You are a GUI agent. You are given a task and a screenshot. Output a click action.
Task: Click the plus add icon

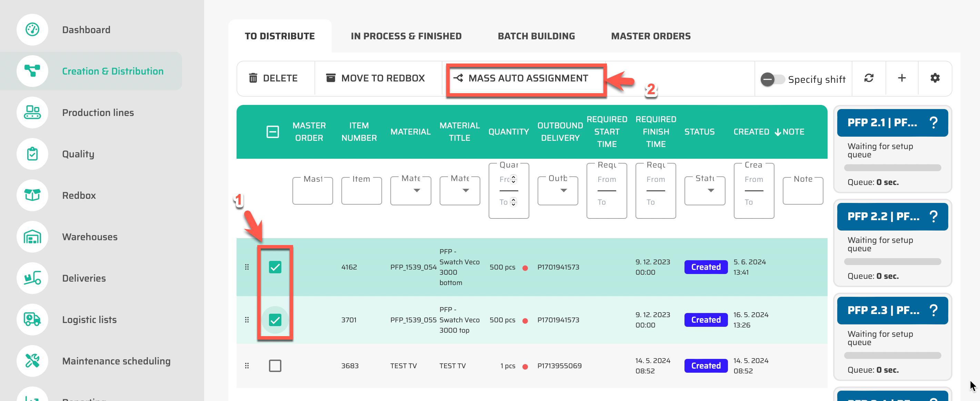902,78
